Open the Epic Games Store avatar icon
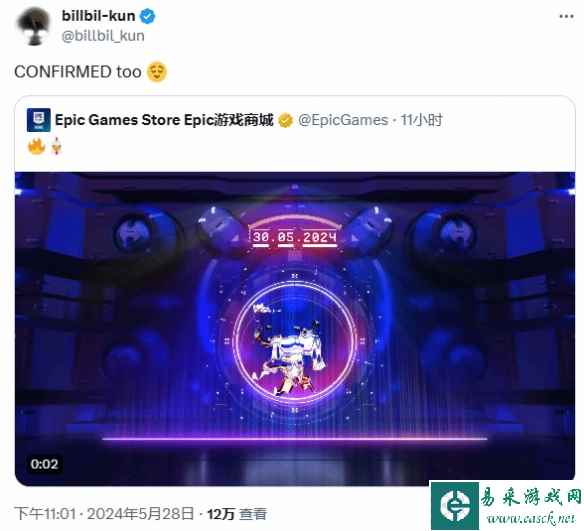 pos(38,120)
